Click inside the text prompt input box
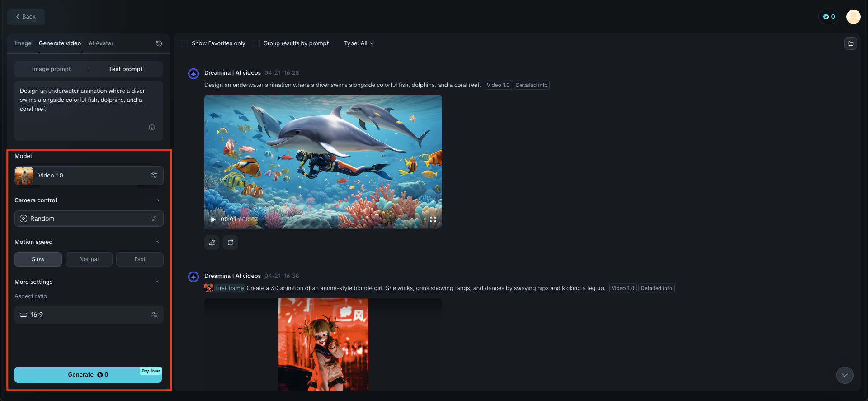 [x=89, y=111]
